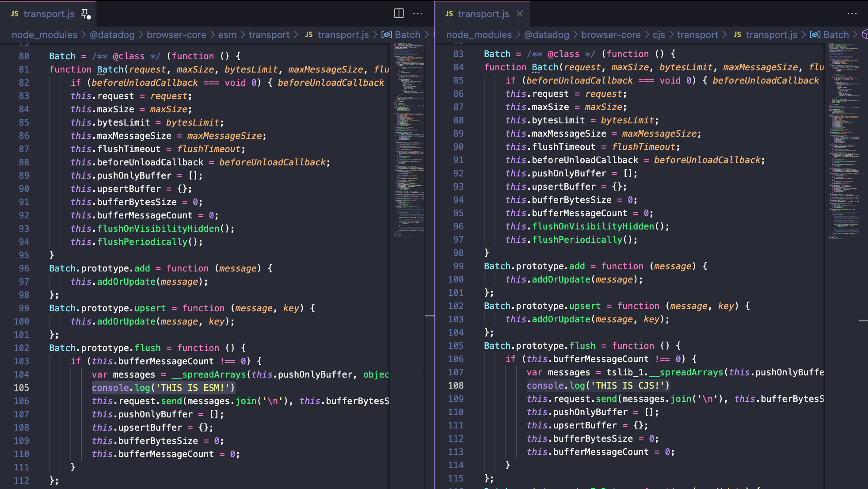This screenshot has height=489, width=868.
Task: Close the right transport.js tab with X
Action: pyautogui.click(x=520, y=14)
